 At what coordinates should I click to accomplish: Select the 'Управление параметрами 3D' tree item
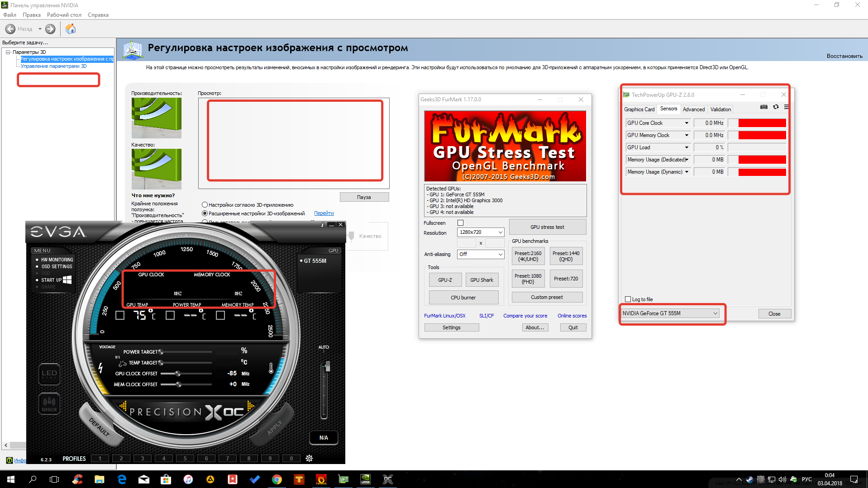tap(53, 66)
